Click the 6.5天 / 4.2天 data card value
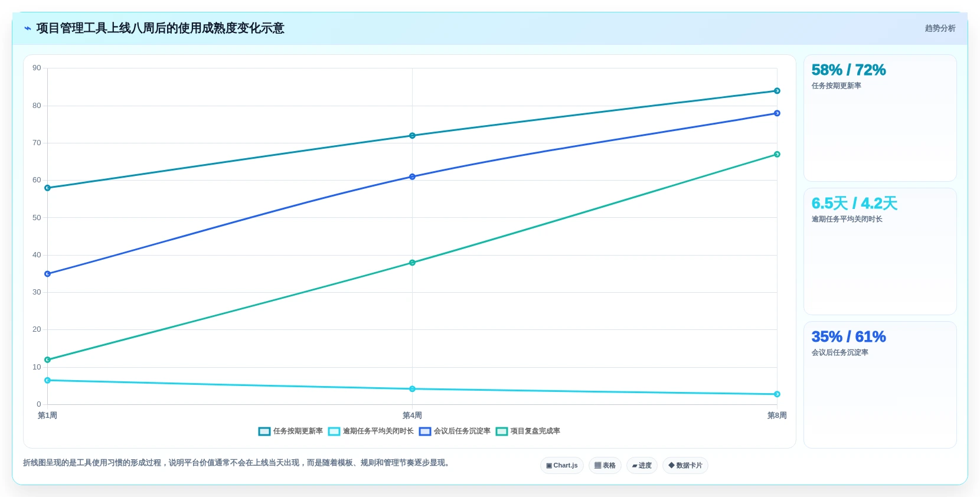Viewport: 980px width, 497px height. coord(854,204)
